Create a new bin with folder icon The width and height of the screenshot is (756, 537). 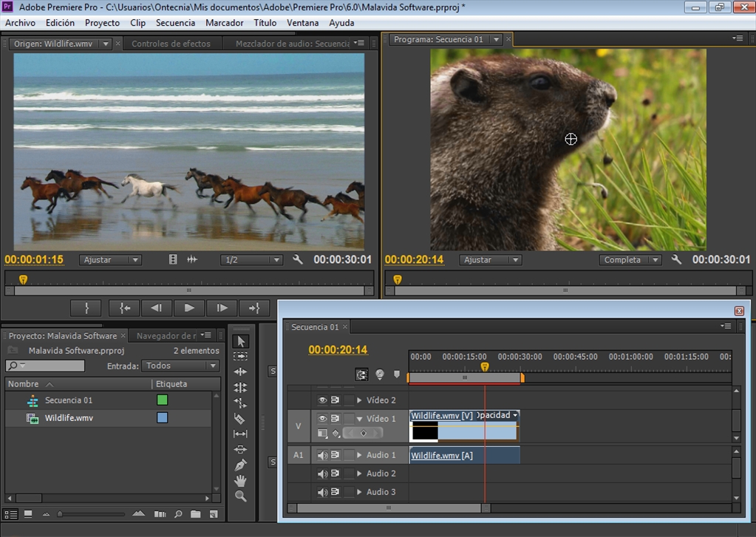[x=196, y=514]
